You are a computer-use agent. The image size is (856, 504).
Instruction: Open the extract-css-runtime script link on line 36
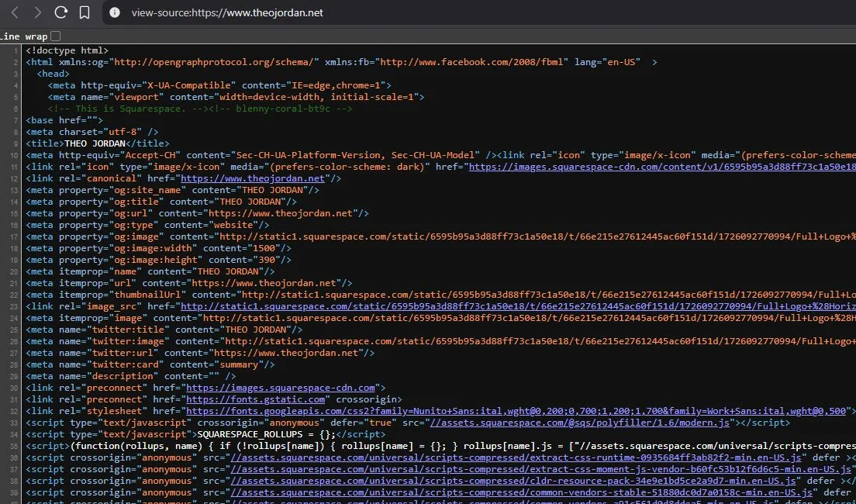tap(516, 457)
